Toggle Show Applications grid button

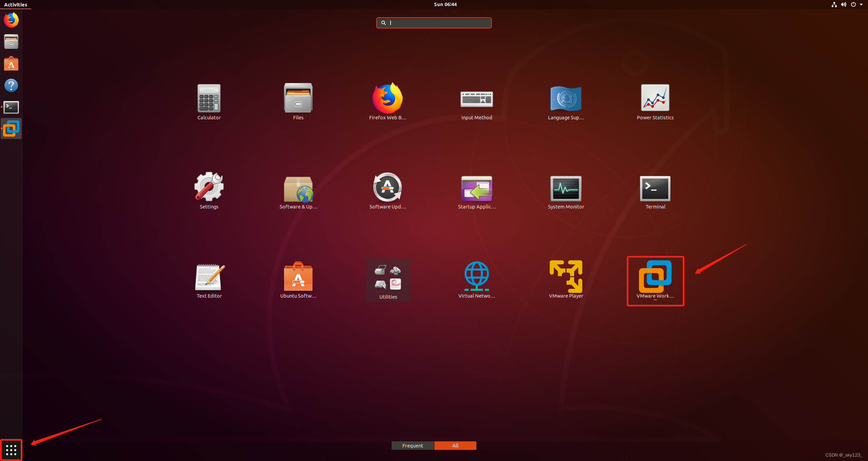(x=11, y=450)
